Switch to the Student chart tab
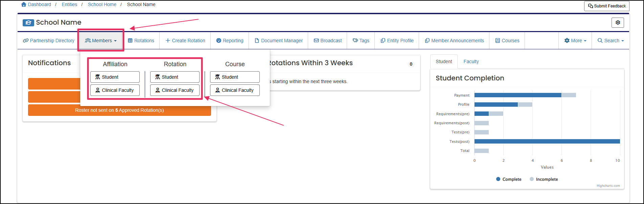This screenshot has width=644, height=204. tap(444, 61)
